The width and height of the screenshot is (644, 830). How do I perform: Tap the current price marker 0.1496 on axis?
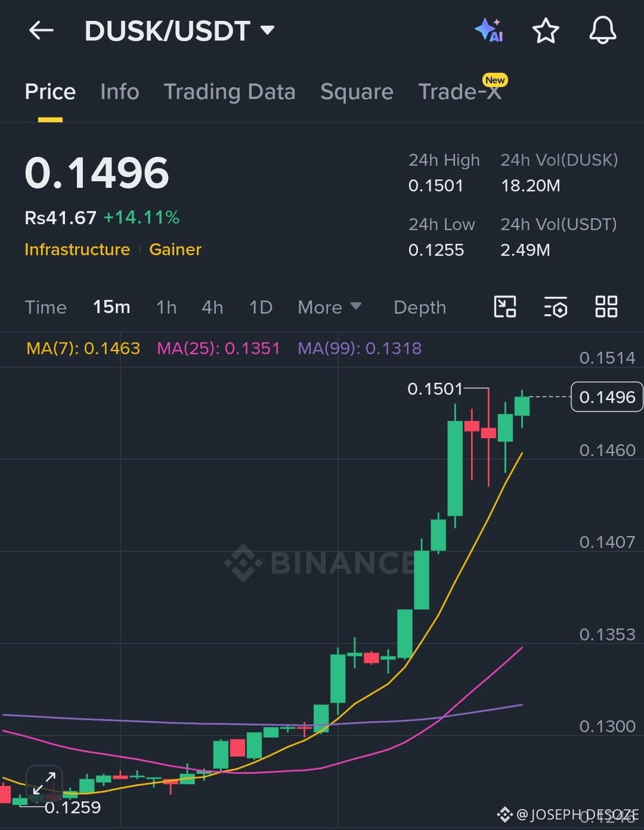tap(607, 397)
